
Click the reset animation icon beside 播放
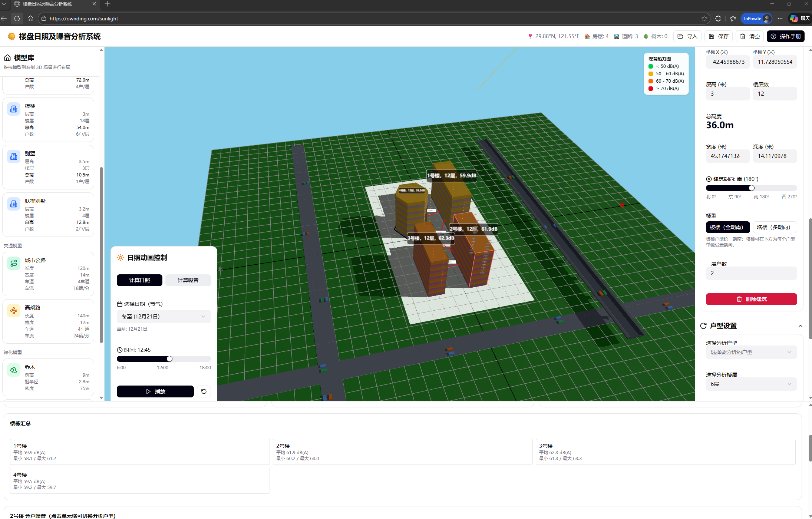(x=204, y=391)
